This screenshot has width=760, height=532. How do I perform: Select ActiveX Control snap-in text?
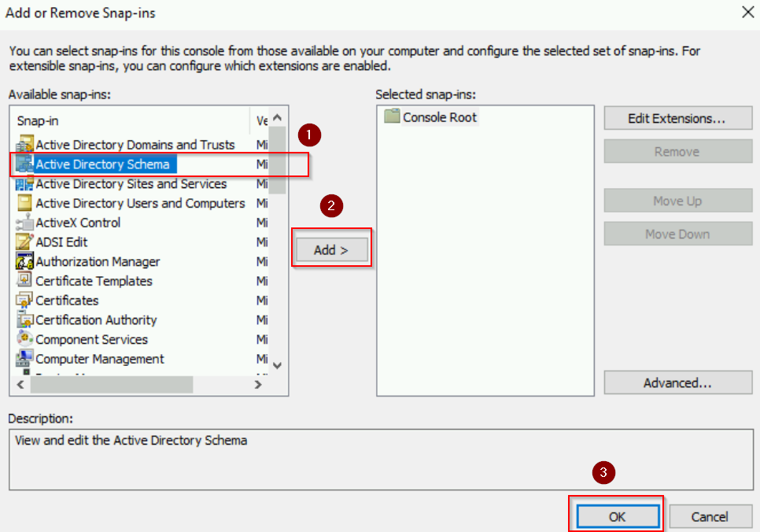(78, 223)
